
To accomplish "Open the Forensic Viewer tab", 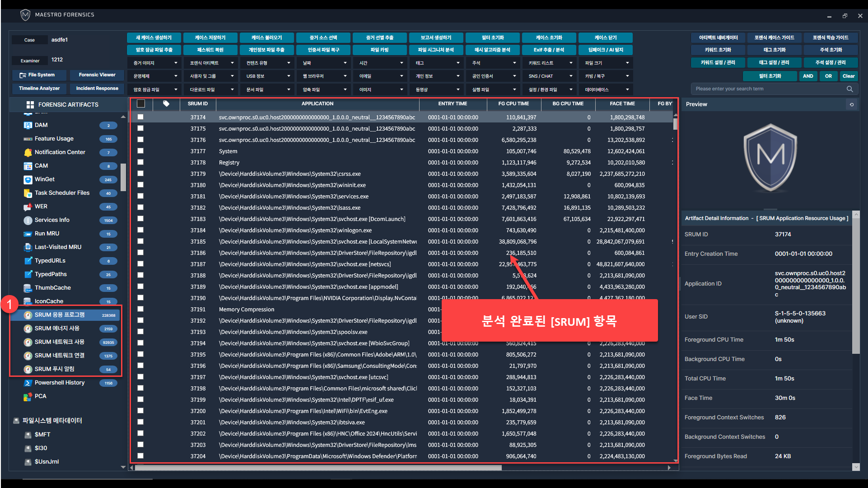I will coord(97,75).
